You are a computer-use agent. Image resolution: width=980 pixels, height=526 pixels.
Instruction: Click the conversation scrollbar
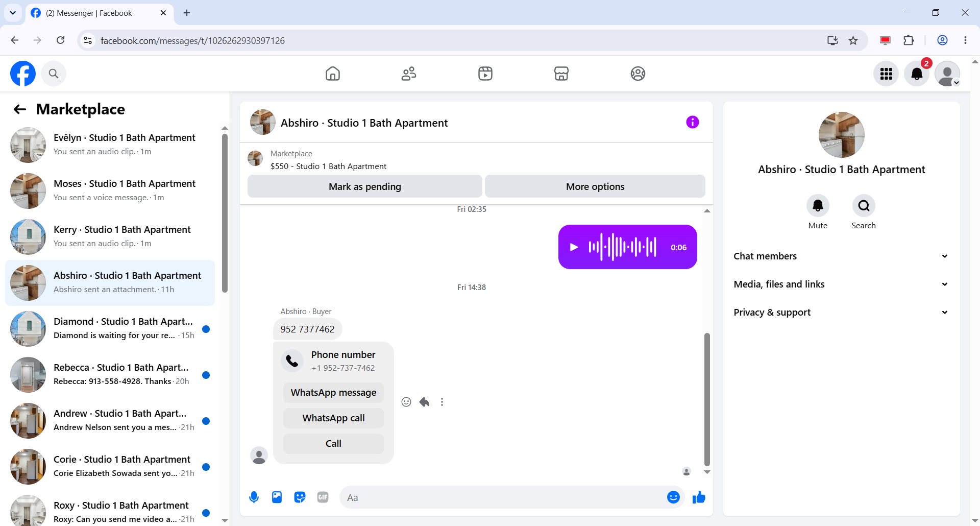coord(707,399)
